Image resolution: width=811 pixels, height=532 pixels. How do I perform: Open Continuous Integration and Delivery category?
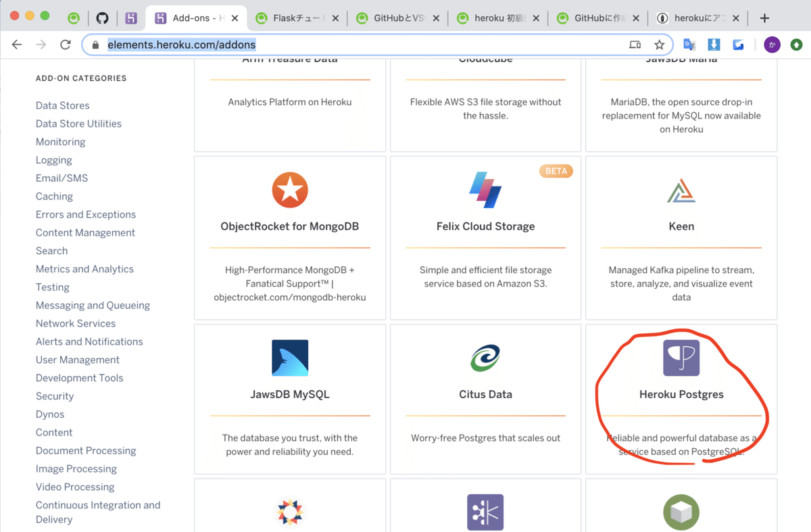pos(98,512)
